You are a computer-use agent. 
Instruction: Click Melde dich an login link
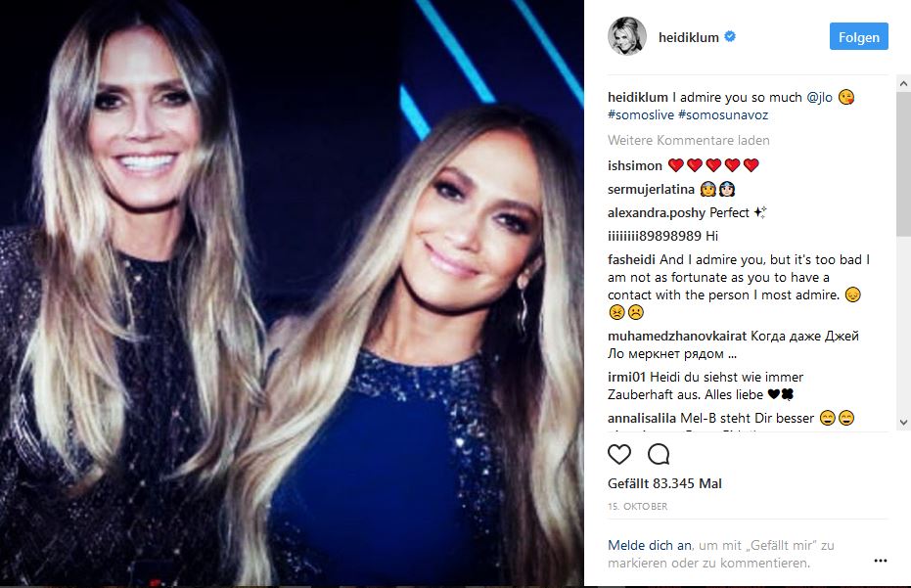[x=650, y=546]
